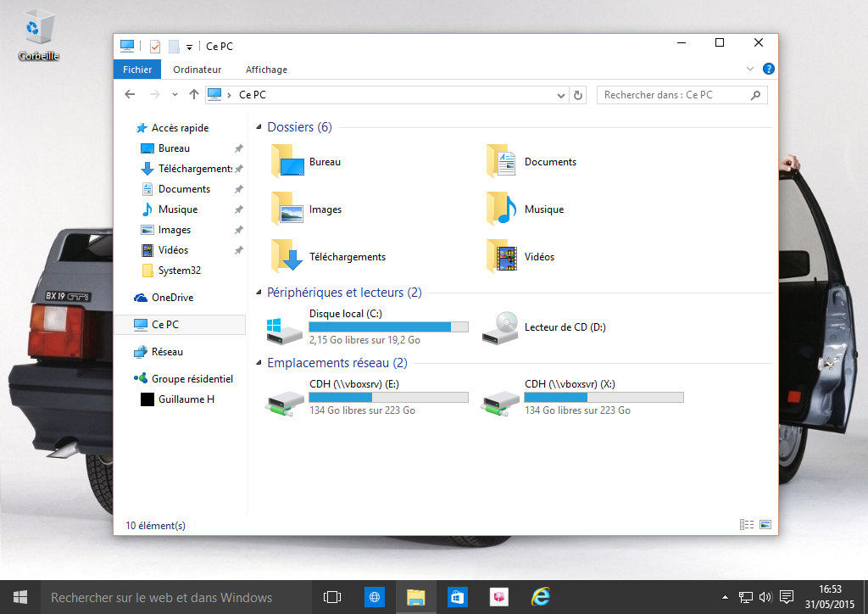868x614 pixels.
Task: Open System32 in the sidebar
Action: 171,271
